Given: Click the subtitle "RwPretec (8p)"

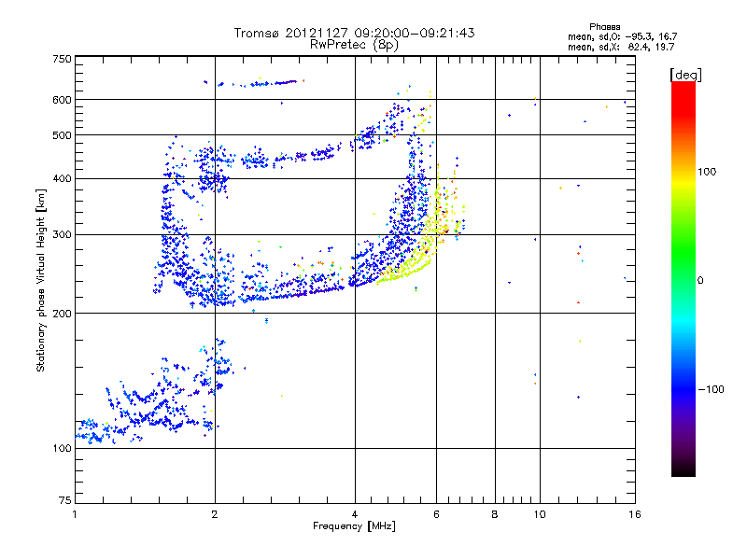Looking at the screenshot, I should click(354, 45).
